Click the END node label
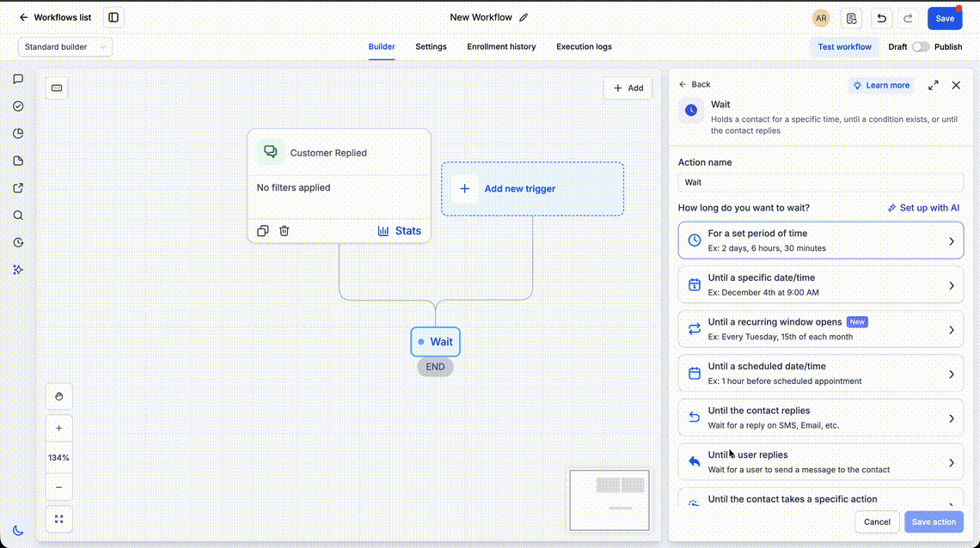The width and height of the screenshot is (980, 548). [436, 367]
